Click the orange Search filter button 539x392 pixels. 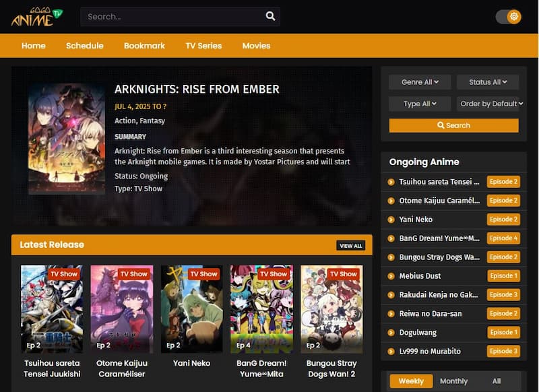(x=453, y=125)
